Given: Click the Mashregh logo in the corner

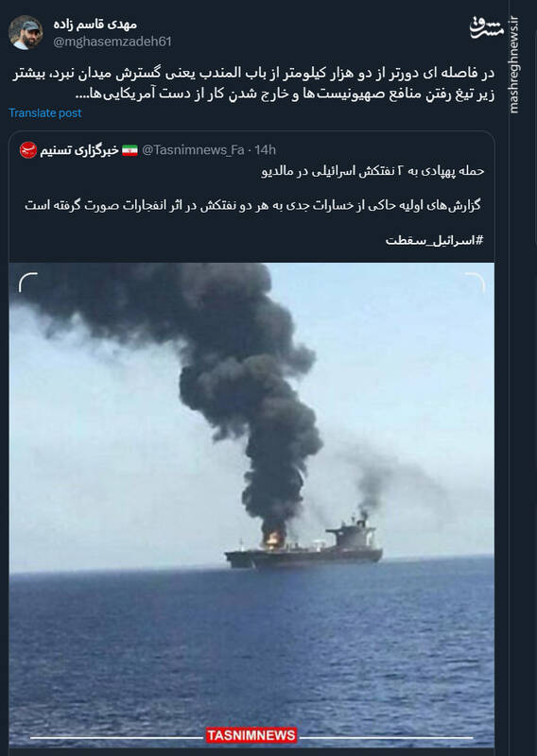Looking at the screenshot, I should 486,28.
